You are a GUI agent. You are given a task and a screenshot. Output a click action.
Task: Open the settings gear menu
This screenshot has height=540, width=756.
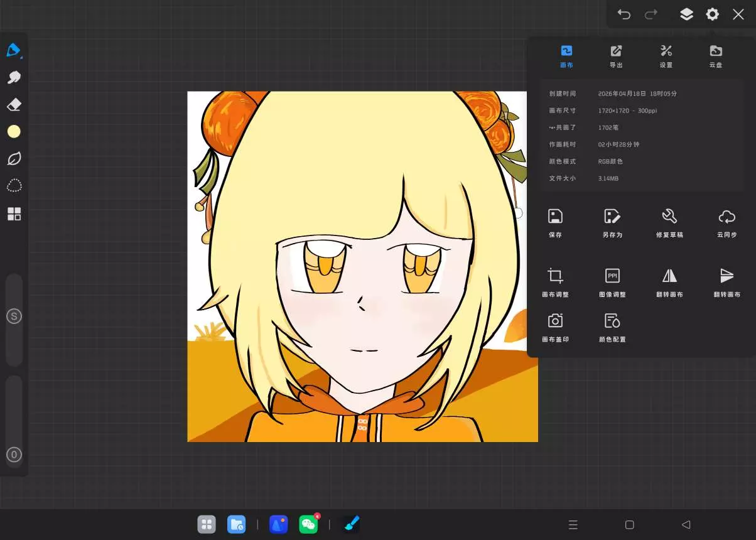tap(712, 14)
